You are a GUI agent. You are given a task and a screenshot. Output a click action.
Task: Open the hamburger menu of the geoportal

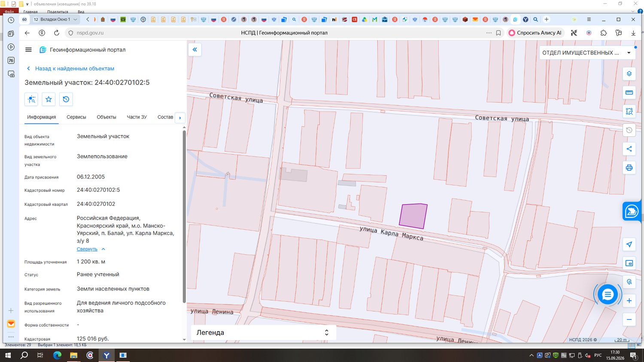tap(28, 50)
